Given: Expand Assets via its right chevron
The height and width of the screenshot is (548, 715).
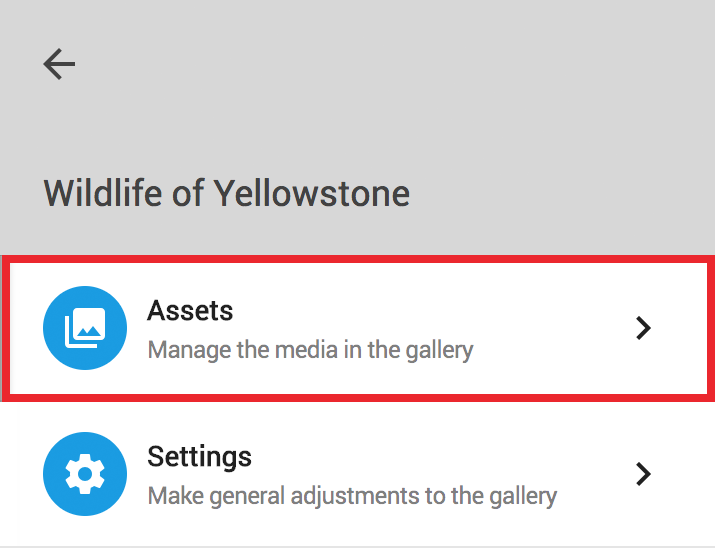Looking at the screenshot, I should [x=643, y=328].
